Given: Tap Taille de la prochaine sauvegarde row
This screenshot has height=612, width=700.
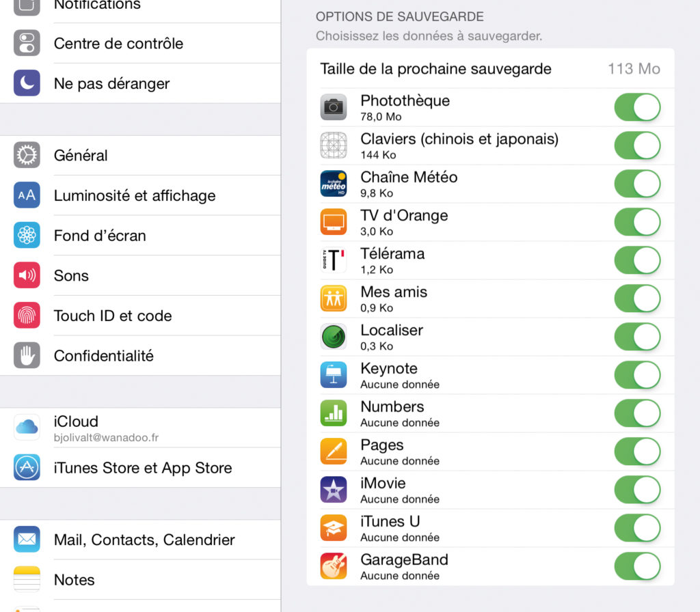Looking at the screenshot, I should click(490, 69).
